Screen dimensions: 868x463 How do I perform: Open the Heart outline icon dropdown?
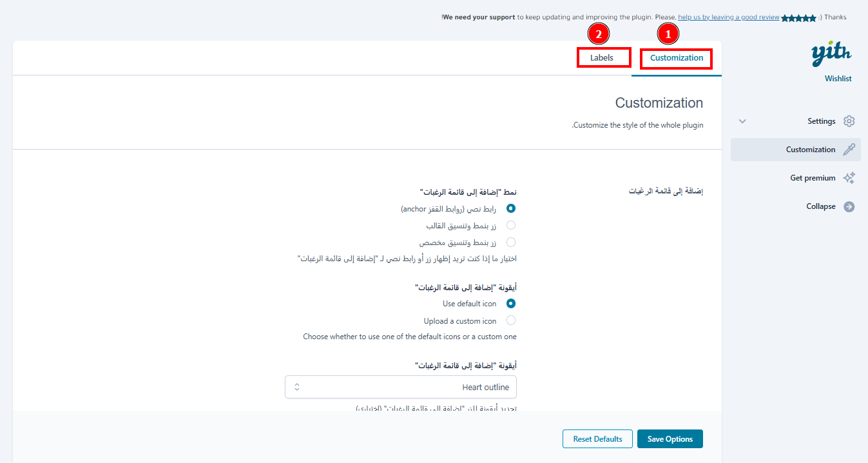pyautogui.click(x=400, y=387)
